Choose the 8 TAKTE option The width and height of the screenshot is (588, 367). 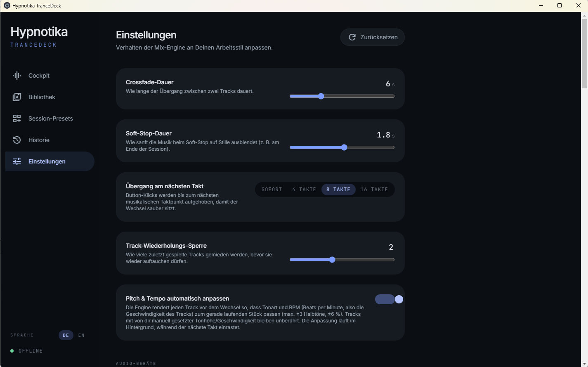coord(338,189)
